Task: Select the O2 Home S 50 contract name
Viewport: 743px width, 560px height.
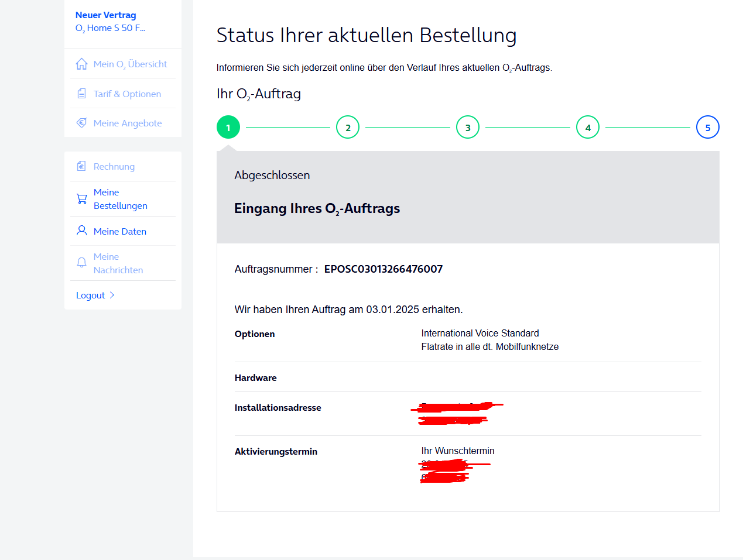Action: 111,28
